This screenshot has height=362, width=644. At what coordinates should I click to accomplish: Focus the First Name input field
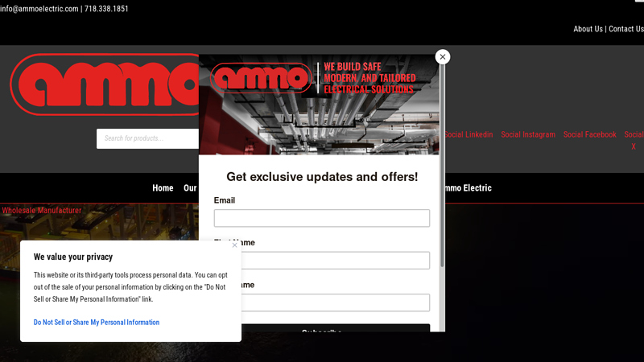(x=335, y=260)
